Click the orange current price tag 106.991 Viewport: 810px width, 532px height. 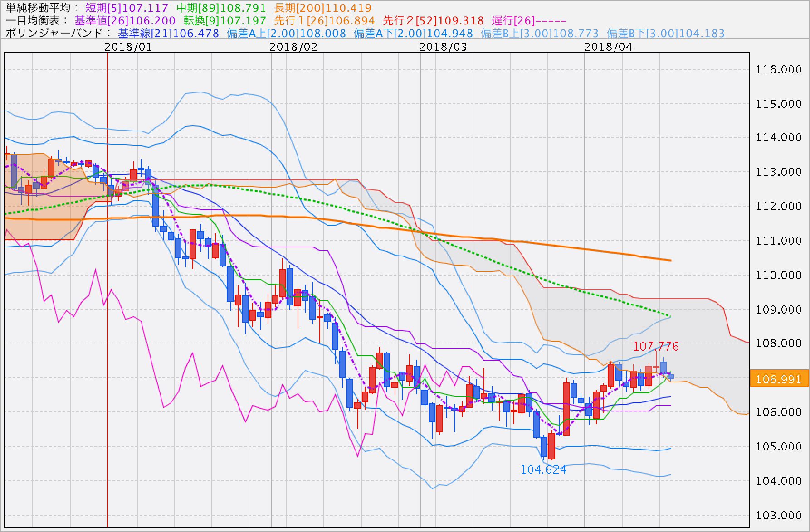click(779, 378)
